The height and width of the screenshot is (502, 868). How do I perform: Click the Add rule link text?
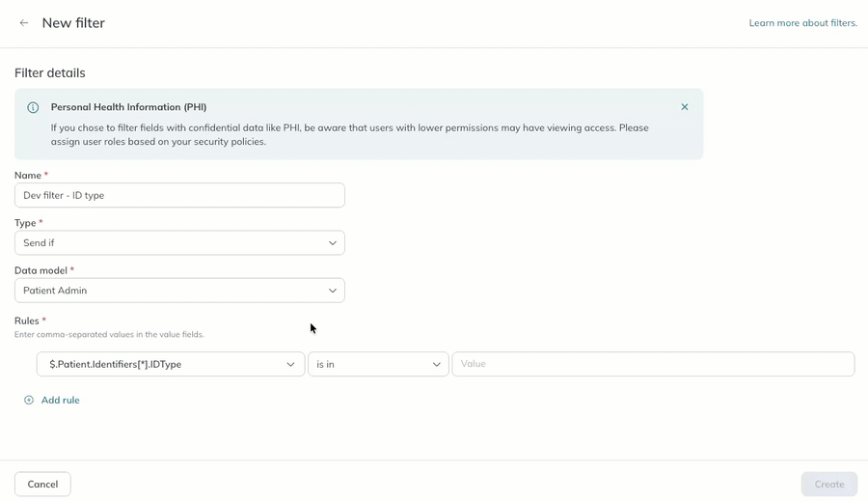(x=61, y=400)
